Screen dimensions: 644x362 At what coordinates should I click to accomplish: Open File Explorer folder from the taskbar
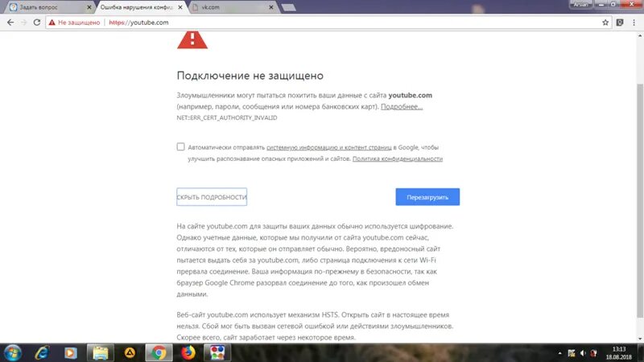[x=100, y=353]
